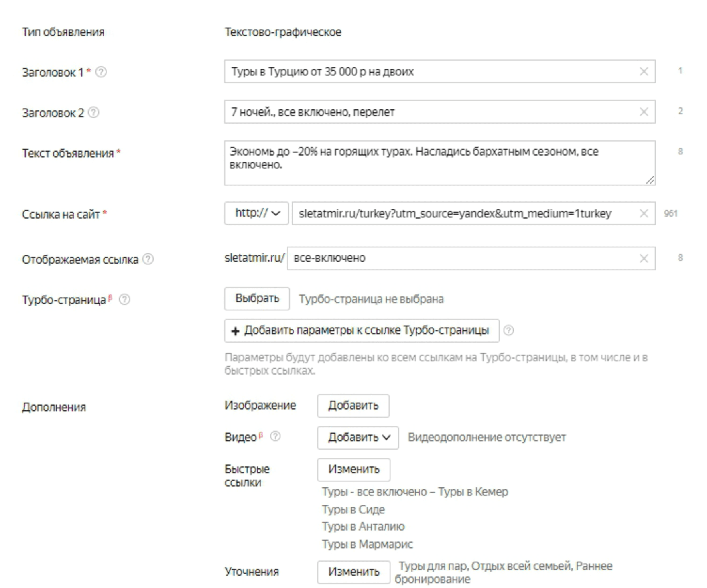
Task: Clear the displayed link field with X icon
Action: (x=644, y=258)
